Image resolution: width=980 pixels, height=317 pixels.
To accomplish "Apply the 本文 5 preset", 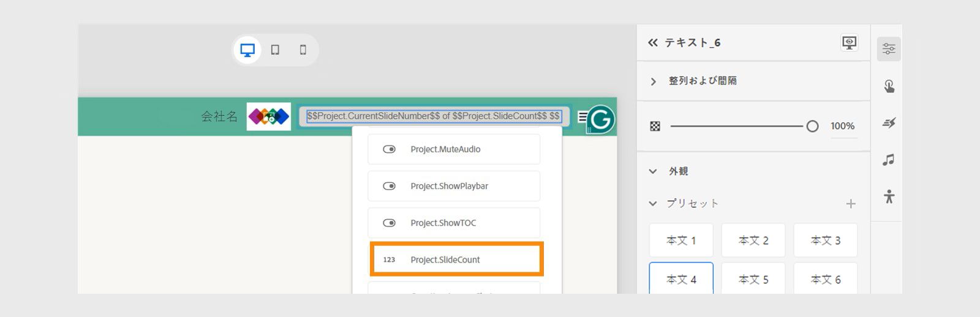I will click(x=753, y=278).
